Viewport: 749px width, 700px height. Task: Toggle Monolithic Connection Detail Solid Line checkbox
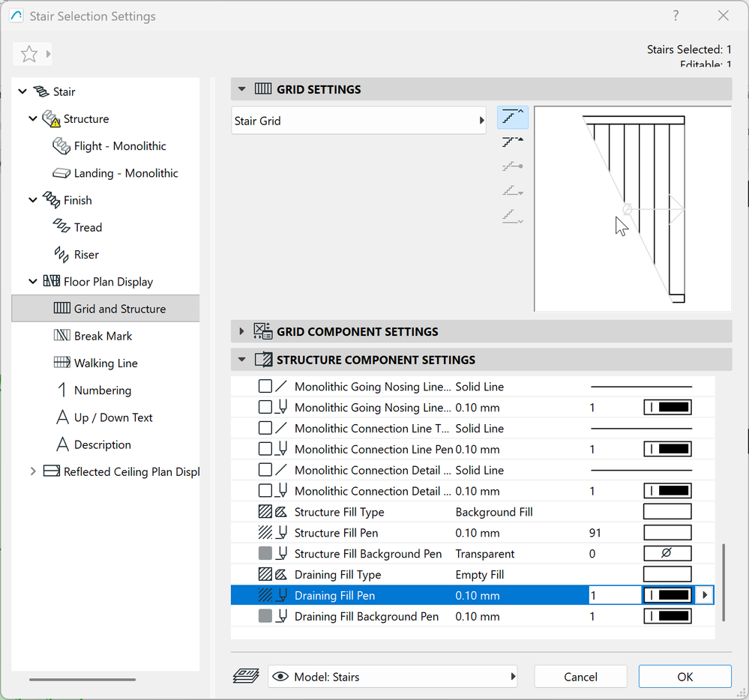click(265, 471)
